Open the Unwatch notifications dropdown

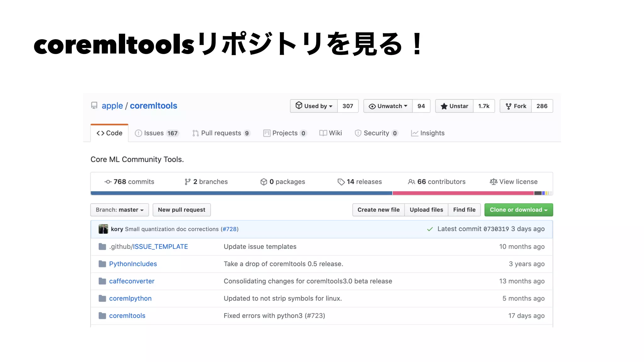[388, 106]
